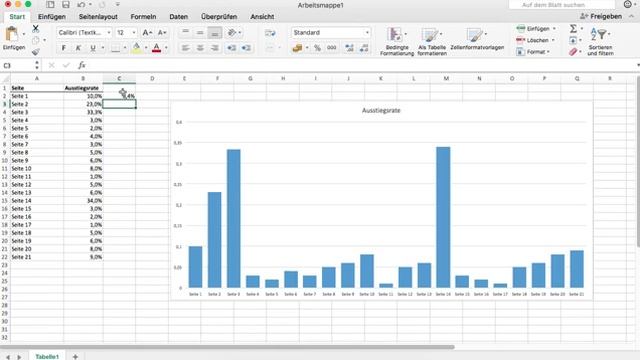Apply the yellow fill color swatch
Viewport: 640px width, 360px height.
point(137,48)
